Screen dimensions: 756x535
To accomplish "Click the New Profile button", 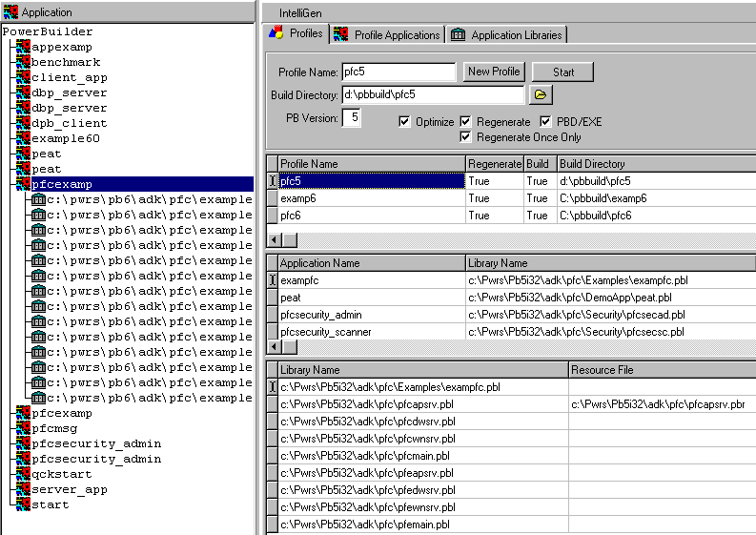I will 494,72.
